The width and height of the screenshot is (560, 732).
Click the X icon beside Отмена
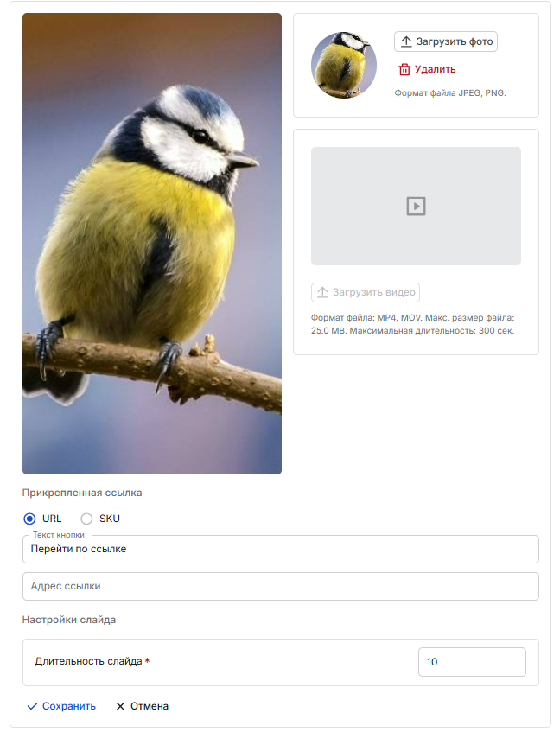(x=120, y=706)
